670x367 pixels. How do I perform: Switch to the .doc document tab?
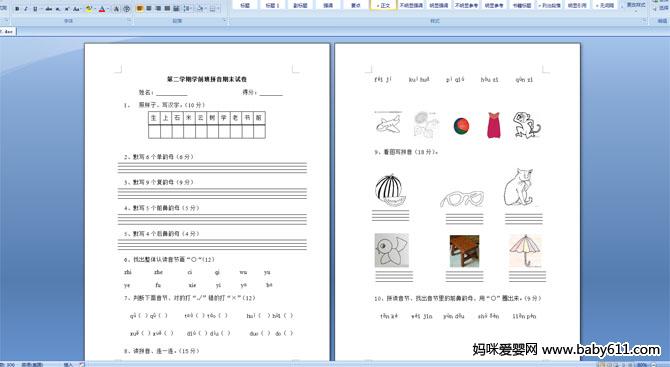8,31
